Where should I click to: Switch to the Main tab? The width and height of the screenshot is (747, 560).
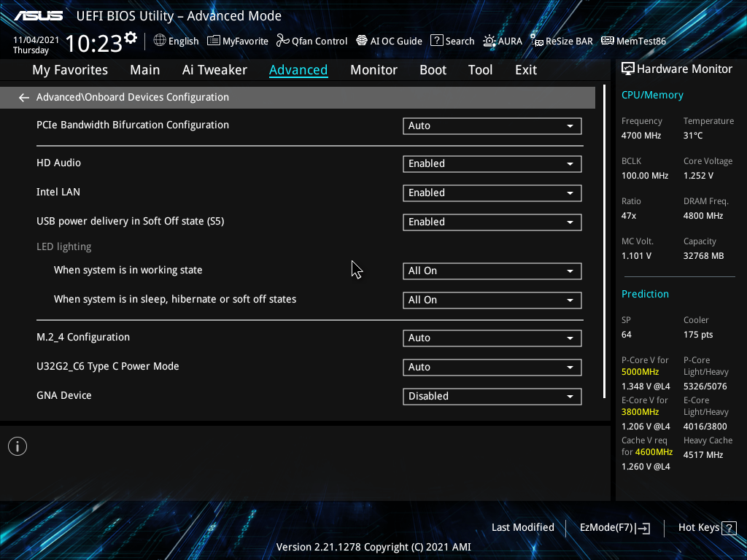145,70
